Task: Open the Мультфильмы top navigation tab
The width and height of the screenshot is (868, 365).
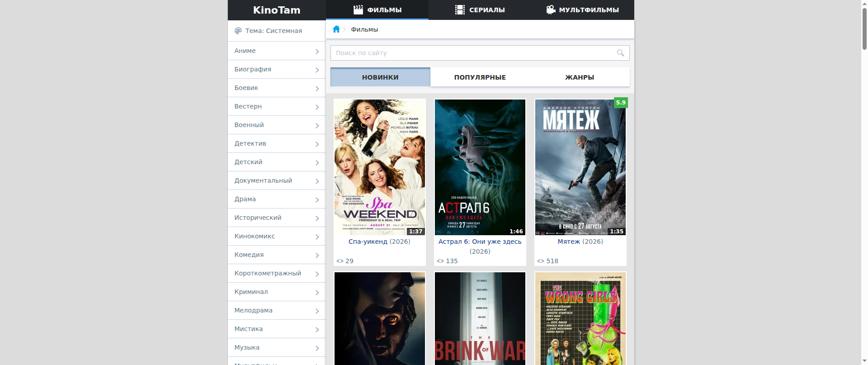Action: pos(583,10)
